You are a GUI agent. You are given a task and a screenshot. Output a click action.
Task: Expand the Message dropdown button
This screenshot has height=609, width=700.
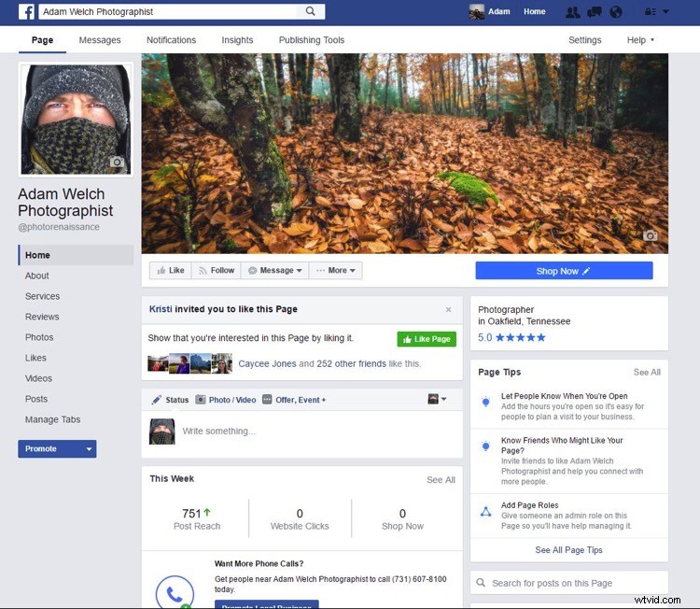click(x=275, y=270)
